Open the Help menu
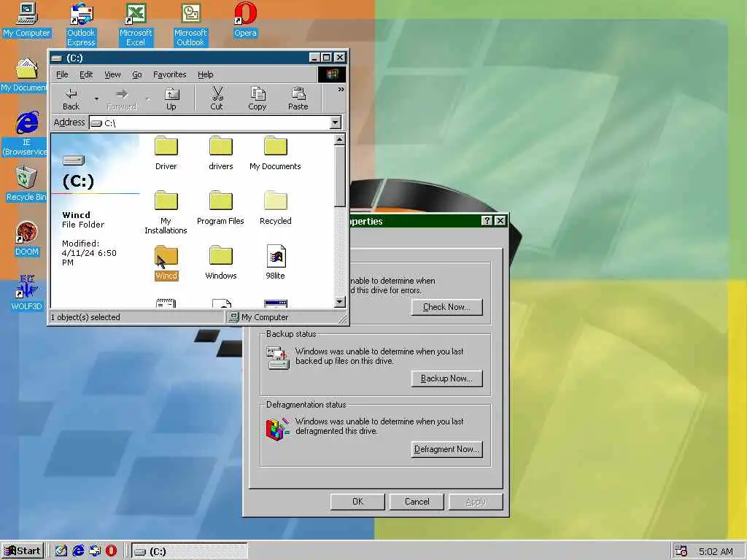 pos(205,75)
